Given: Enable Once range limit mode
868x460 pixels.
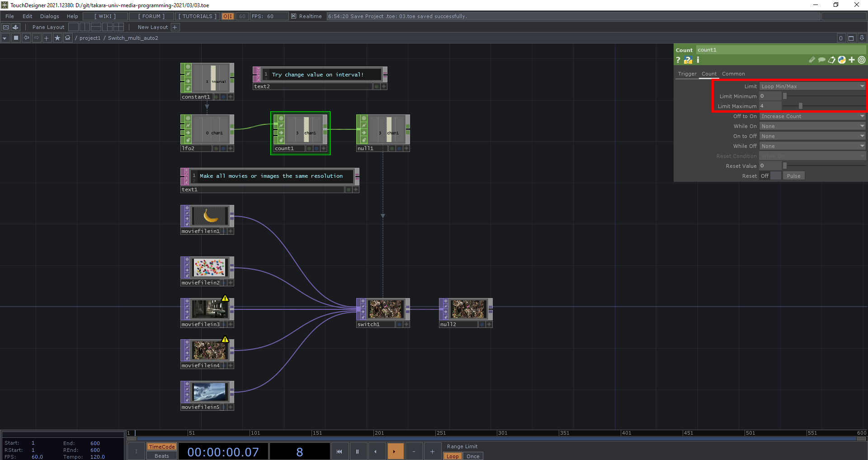Looking at the screenshot, I should [x=473, y=456].
